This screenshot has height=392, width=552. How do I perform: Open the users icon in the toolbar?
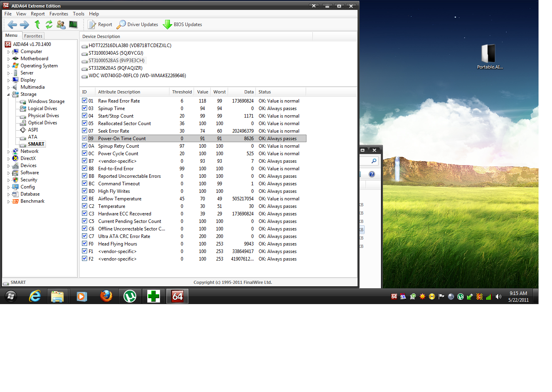(x=61, y=25)
